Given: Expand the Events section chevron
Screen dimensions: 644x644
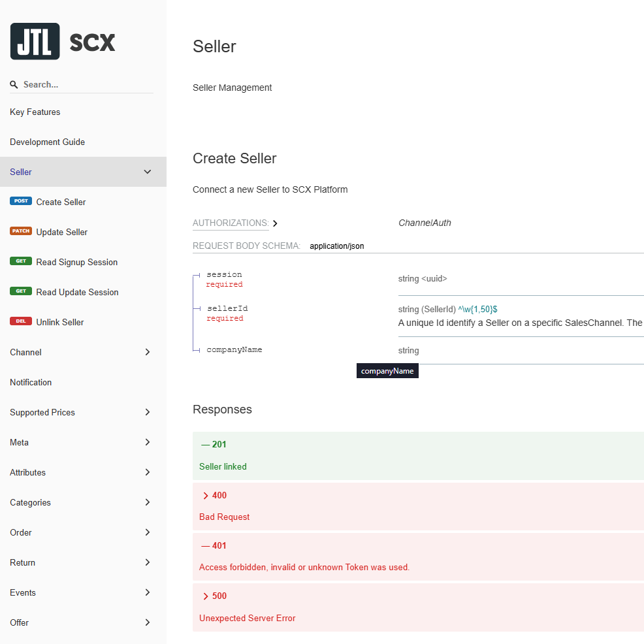Looking at the screenshot, I should [148, 592].
